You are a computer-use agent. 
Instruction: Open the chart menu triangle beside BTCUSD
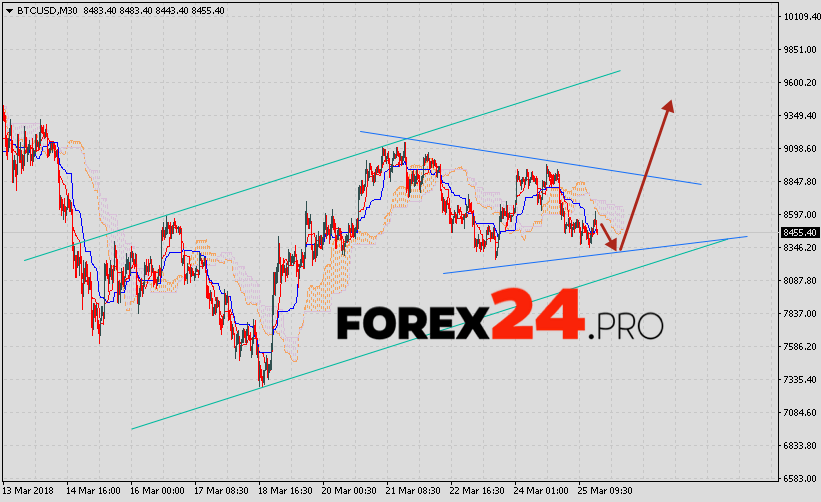click(x=7, y=10)
